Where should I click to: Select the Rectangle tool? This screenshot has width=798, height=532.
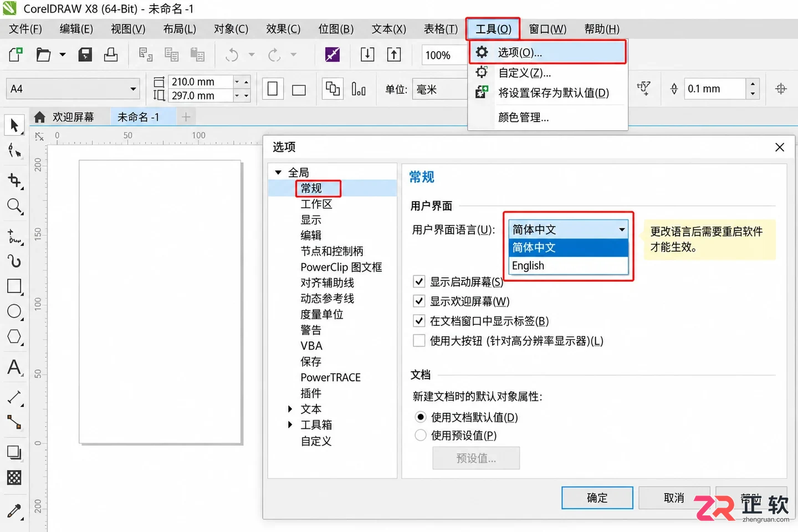pyautogui.click(x=14, y=287)
